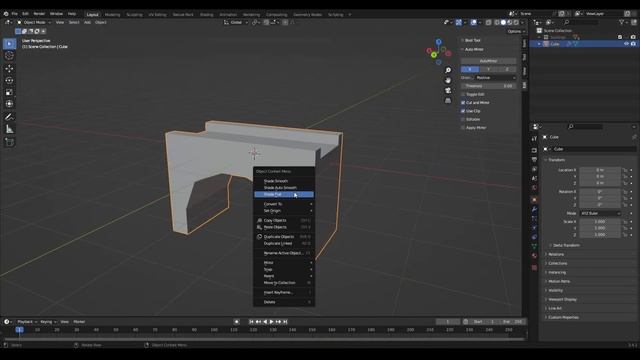This screenshot has height=360, width=640.
Task: Collapse the Transform panel
Action: click(556, 160)
